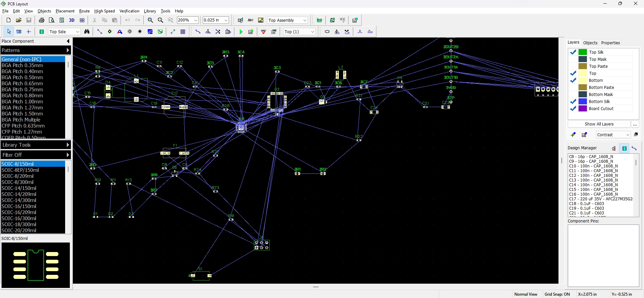The width and height of the screenshot is (644, 298).
Task: Open the Verification menu
Action: [x=129, y=11]
